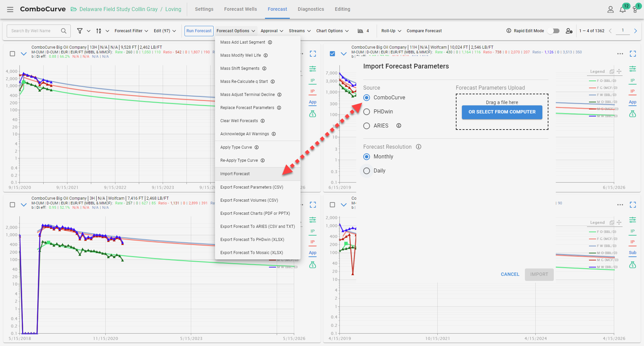
Task: Click the info icon next to ARIES source
Action: pyautogui.click(x=399, y=126)
